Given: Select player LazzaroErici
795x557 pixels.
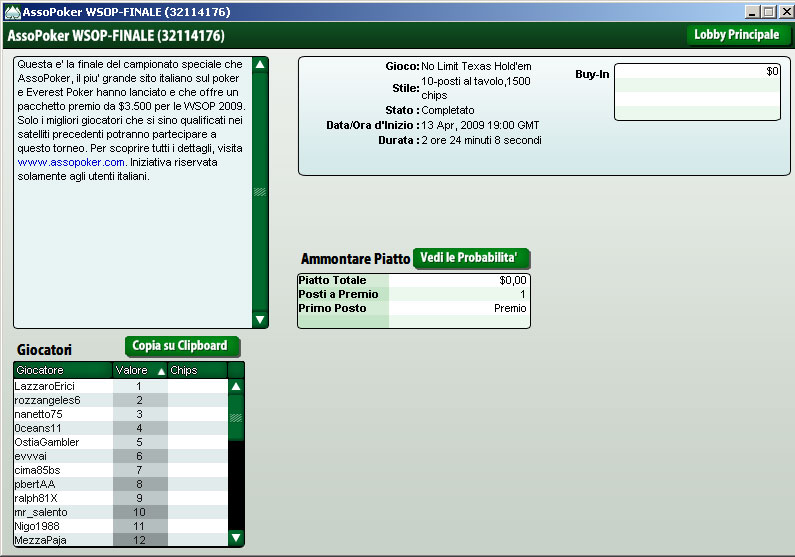Looking at the screenshot, I should tap(121, 386).
